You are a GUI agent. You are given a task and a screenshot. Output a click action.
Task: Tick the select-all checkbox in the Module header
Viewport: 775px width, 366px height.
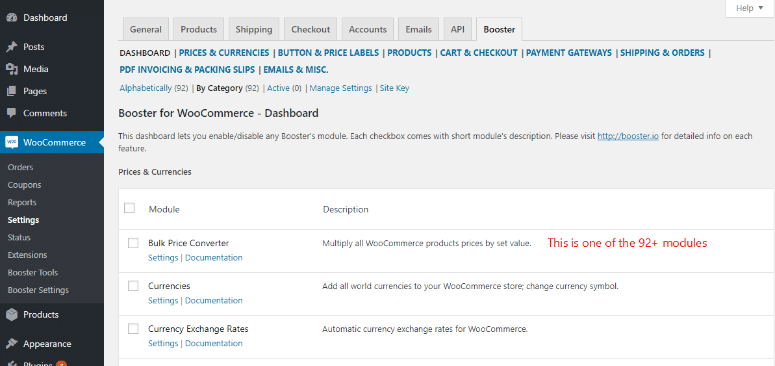click(x=129, y=208)
